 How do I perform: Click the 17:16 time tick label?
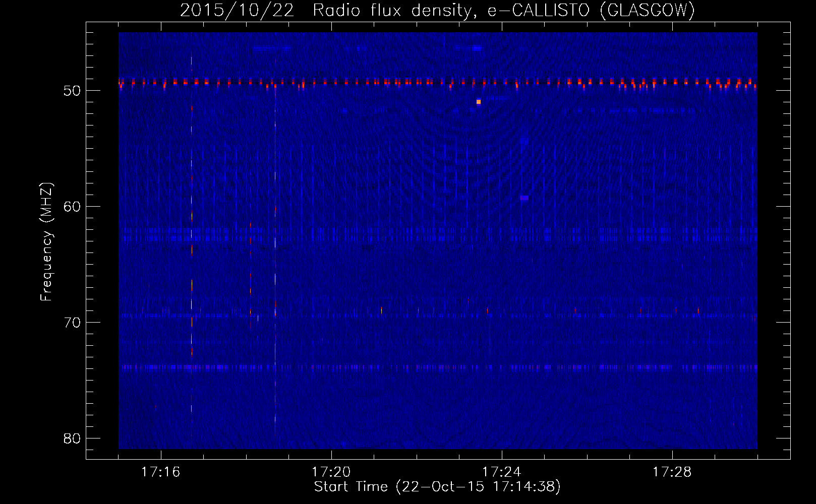[x=160, y=472]
